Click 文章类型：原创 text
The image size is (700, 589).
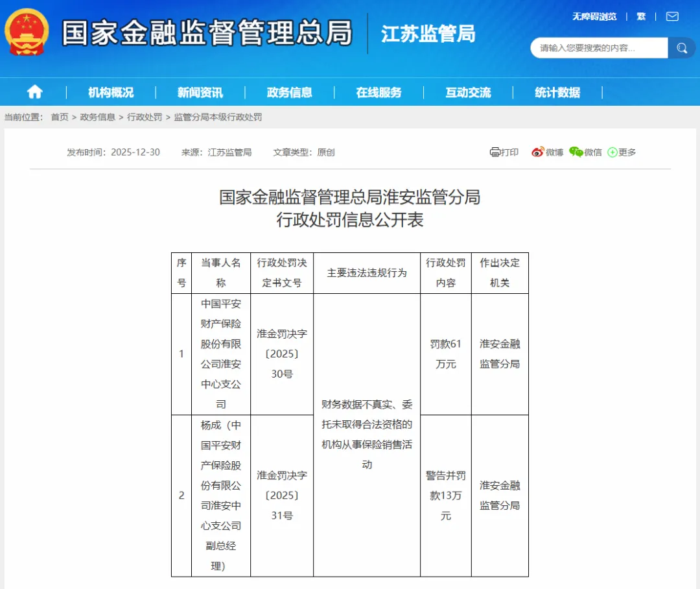coord(304,152)
